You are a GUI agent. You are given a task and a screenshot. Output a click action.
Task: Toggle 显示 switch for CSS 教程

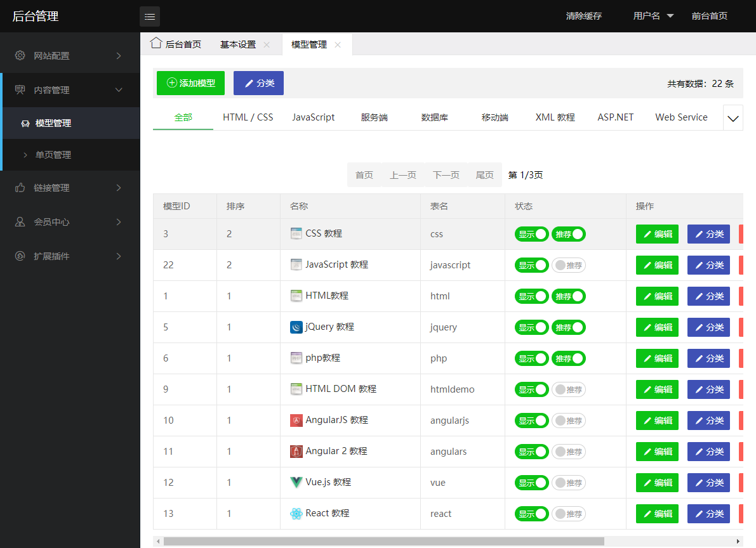coord(531,234)
